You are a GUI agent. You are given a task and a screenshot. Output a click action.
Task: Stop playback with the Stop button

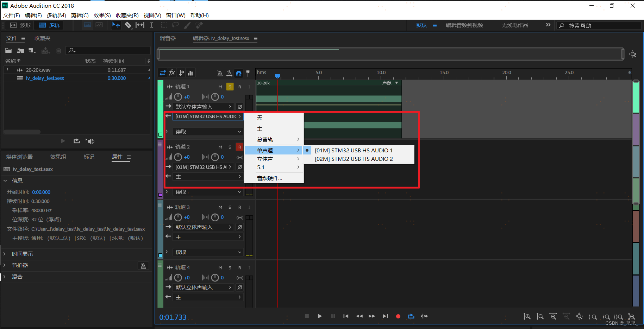[307, 316]
